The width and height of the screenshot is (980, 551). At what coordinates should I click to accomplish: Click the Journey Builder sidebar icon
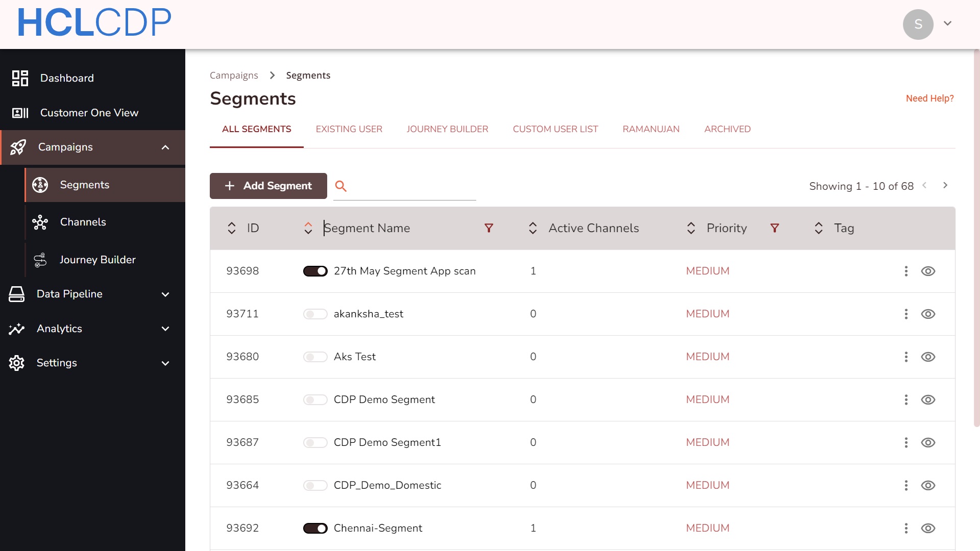(x=40, y=260)
